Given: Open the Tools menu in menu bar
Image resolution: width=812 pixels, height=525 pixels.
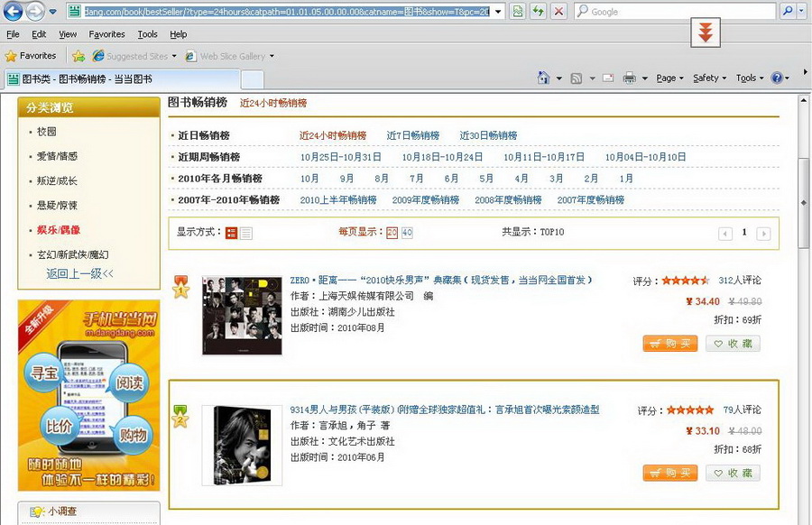Looking at the screenshot, I should point(147,34).
